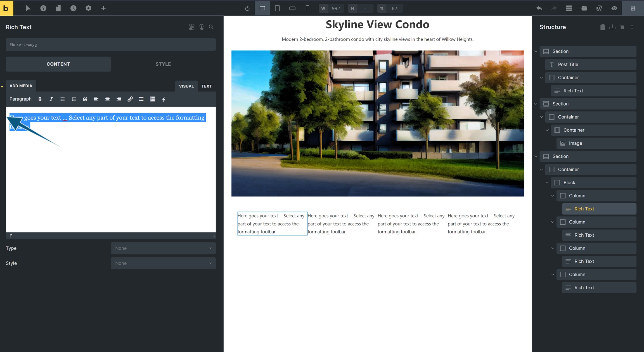Switch editor to VISUAL tab
This screenshot has height=352, width=644.
[186, 86]
